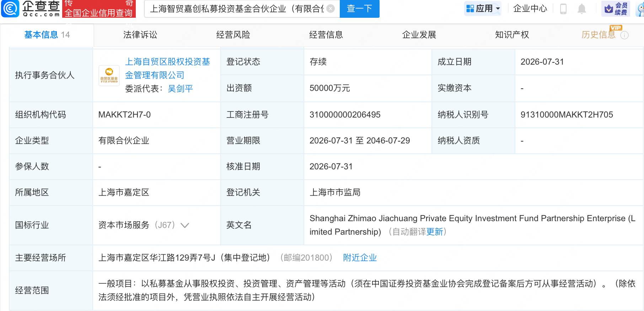Open the 自贸区基金 company logo thumbnail
The image size is (644, 311).
(x=109, y=75)
